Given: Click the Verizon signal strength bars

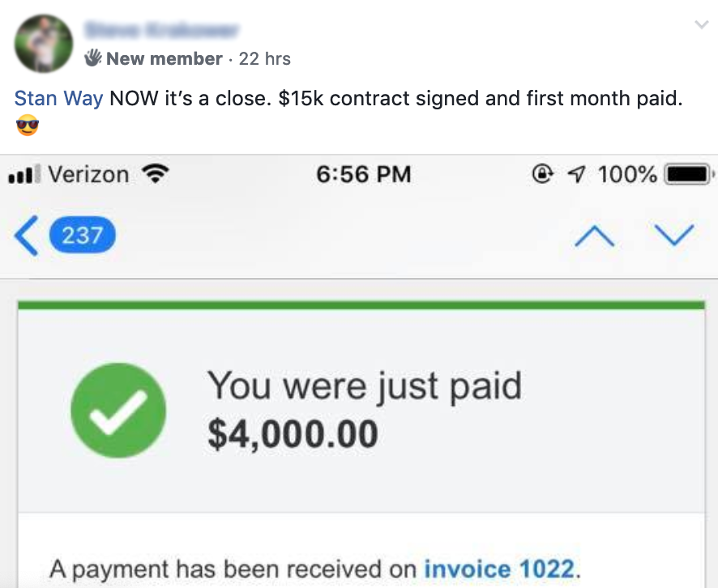Looking at the screenshot, I should pos(25,175).
